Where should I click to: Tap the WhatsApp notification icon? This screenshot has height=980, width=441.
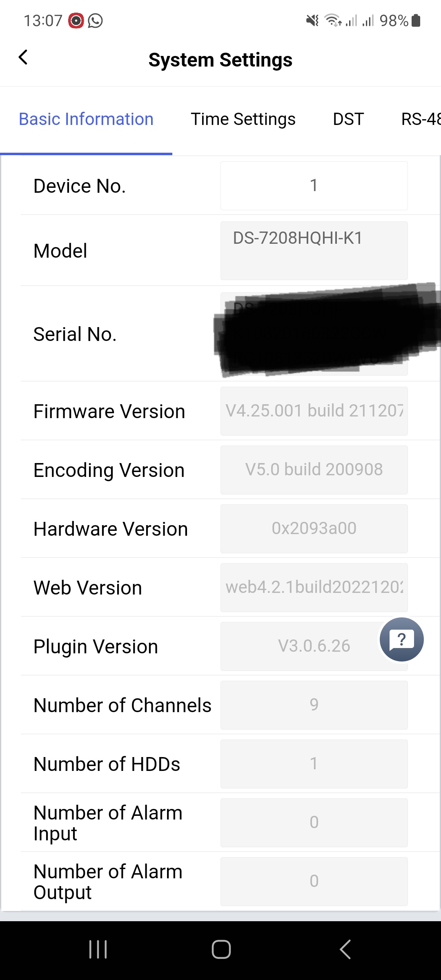96,20
